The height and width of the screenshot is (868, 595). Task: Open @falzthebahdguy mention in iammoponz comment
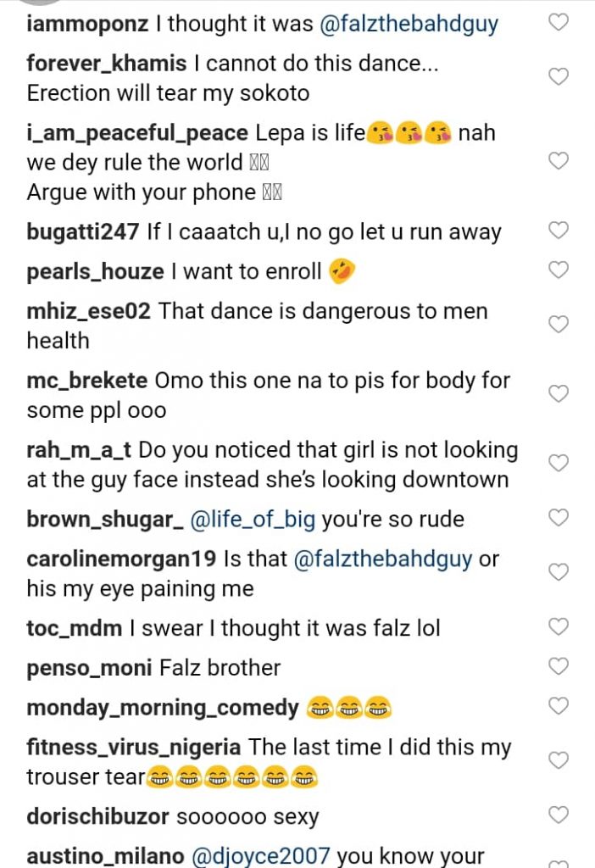409,24
